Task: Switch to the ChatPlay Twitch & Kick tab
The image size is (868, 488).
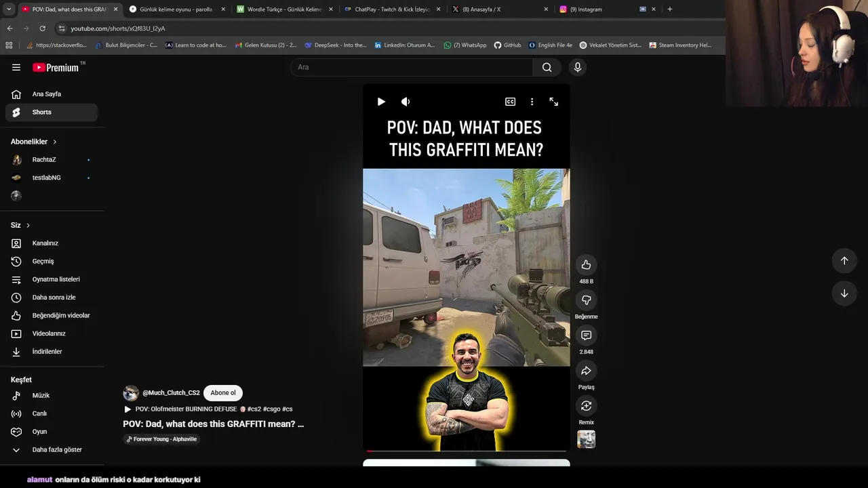Action: tap(393, 9)
